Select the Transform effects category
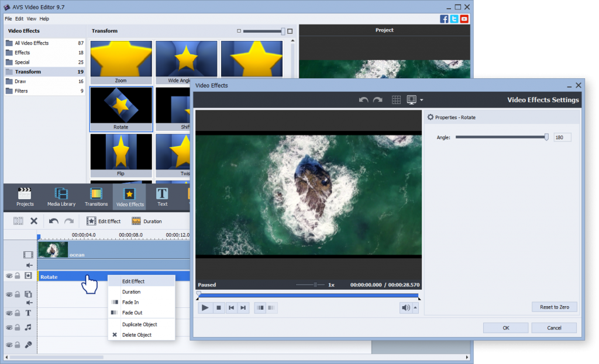This screenshot has width=599, height=364. point(27,72)
